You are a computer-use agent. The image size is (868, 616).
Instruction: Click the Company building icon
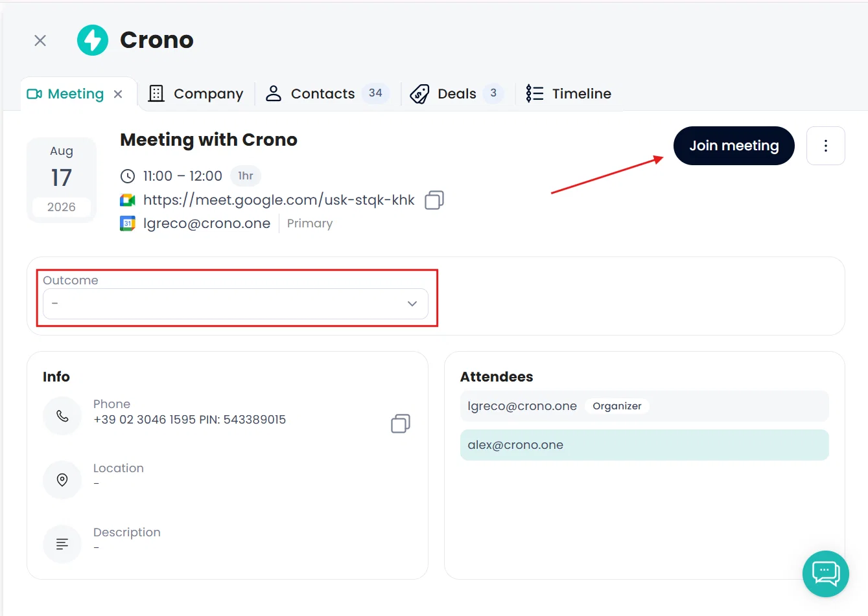(x=156, y=94)
